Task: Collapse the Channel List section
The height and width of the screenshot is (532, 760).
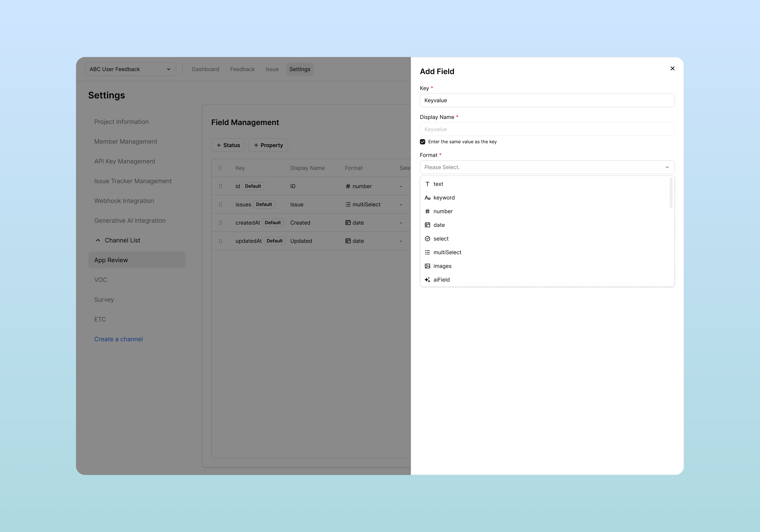Action: point(98,240)
